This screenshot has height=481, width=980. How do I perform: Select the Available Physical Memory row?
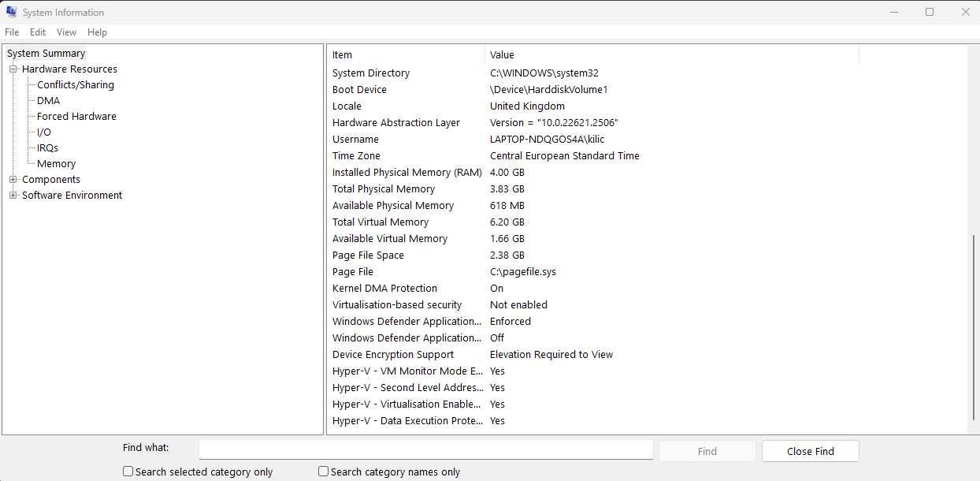click(592, 206)
